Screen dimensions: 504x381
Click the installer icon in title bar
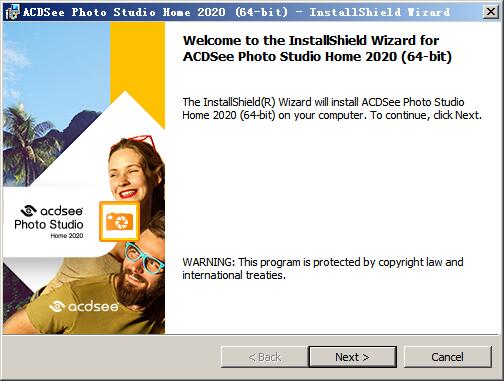pyautogui.click(x=12, y=12)
